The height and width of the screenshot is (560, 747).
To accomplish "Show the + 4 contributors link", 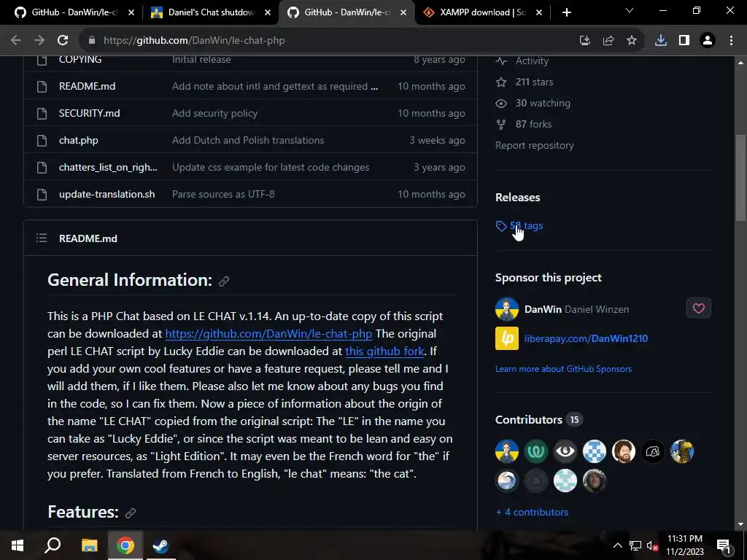I will pyautogui.click(x=532, y=513).
